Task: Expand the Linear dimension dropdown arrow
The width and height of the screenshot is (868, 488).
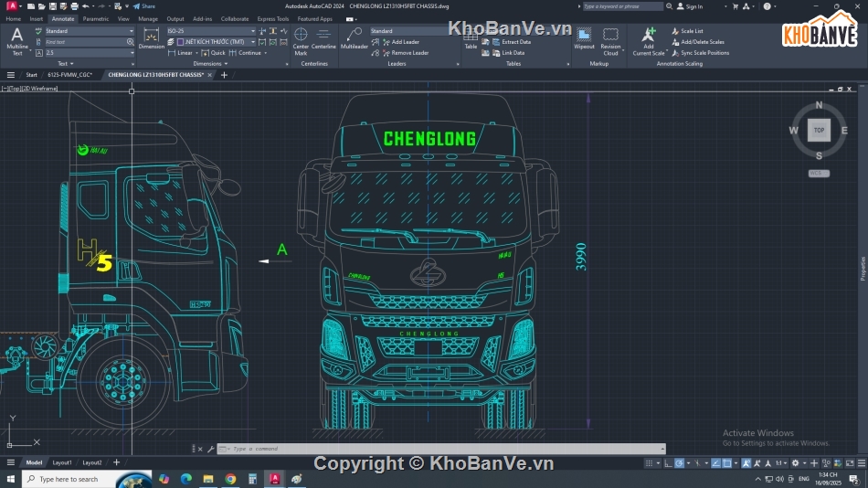Action: [196, 53]
